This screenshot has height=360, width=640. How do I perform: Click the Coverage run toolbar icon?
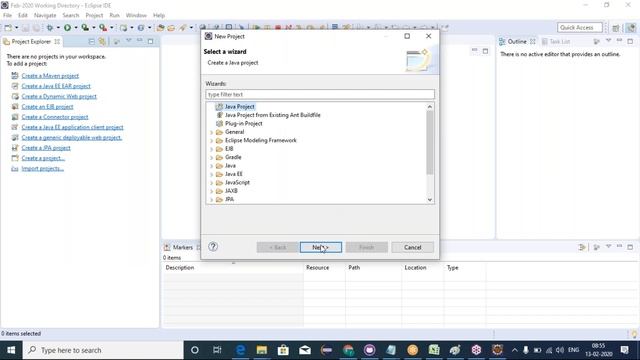[85, 28]
